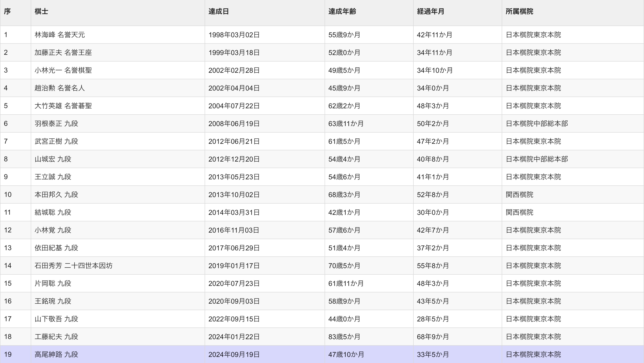Click the 達成年齢 column header
Screen dimensions: 644x363
342,11
